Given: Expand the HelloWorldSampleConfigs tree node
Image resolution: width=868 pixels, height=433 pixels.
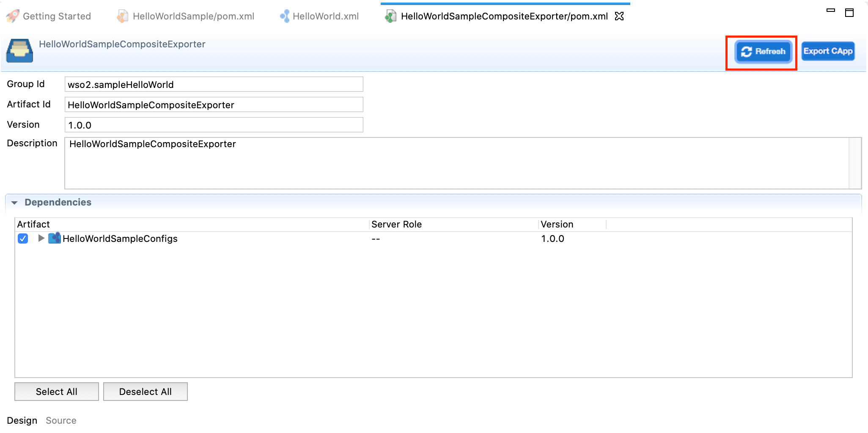Looking at the screenshot, I should 41,238.
